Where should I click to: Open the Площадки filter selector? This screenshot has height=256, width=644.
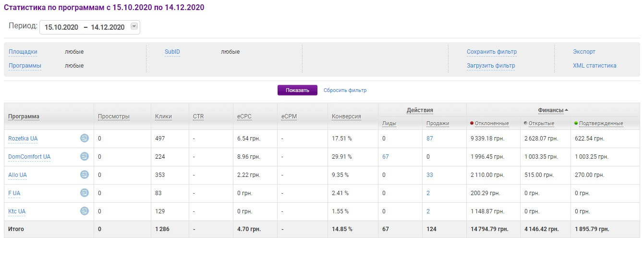pyautogui.click(x=23, y=52)
